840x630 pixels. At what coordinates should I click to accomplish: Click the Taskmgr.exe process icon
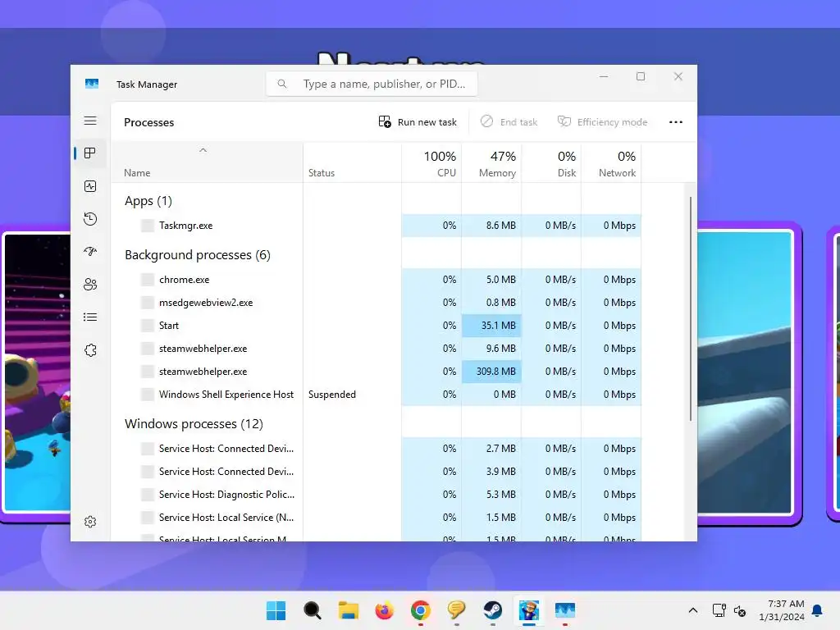point(148,226)
